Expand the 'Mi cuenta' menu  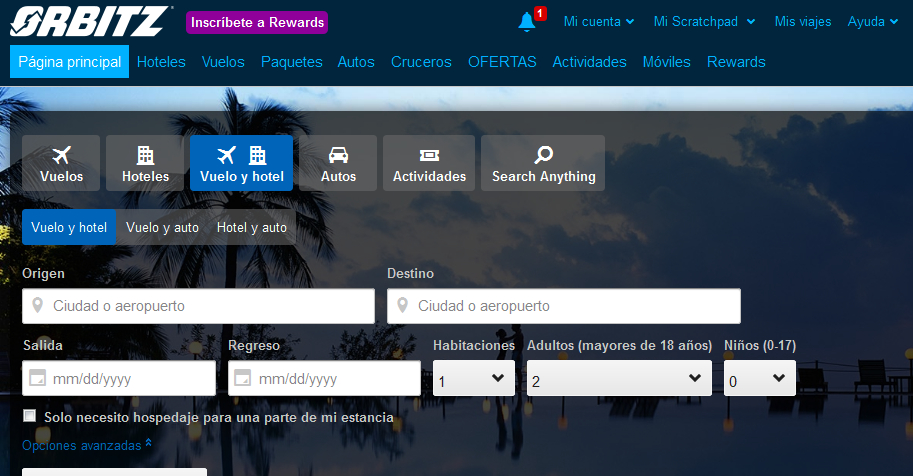[x=598, y=21]
